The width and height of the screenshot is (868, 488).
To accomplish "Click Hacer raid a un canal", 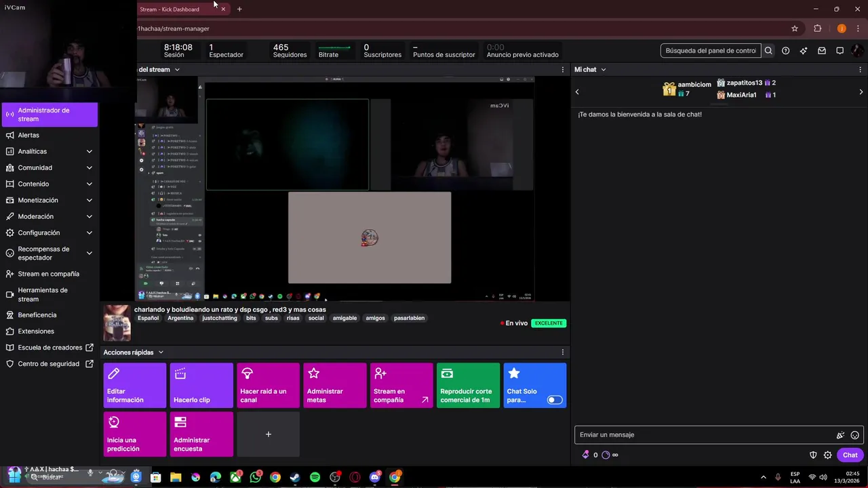I will [268, 386].
